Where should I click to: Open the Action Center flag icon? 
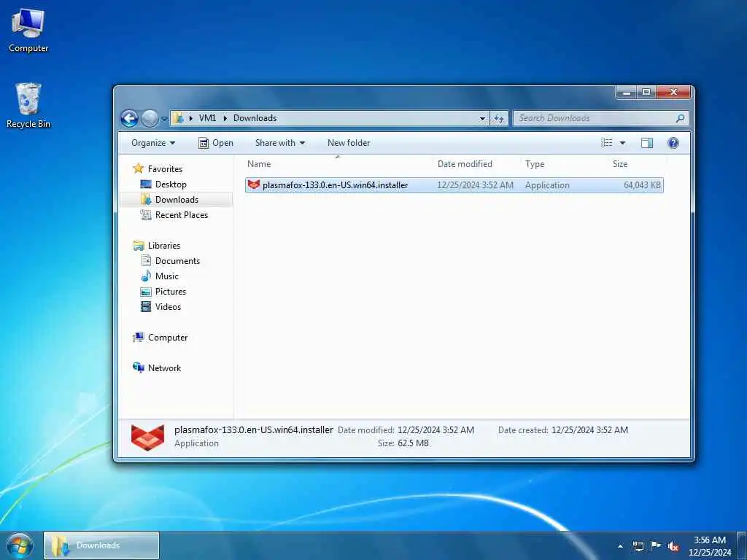(656, 546)
